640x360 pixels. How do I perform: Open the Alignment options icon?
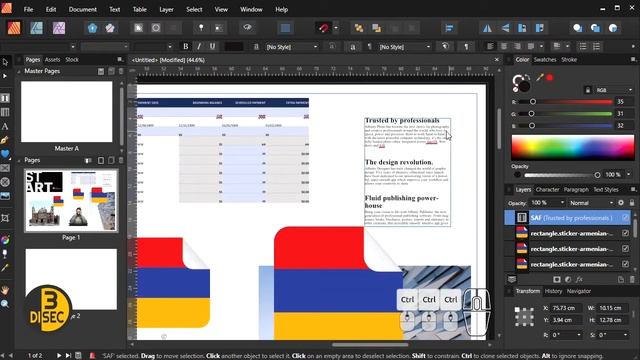click(x=449, y=28)
